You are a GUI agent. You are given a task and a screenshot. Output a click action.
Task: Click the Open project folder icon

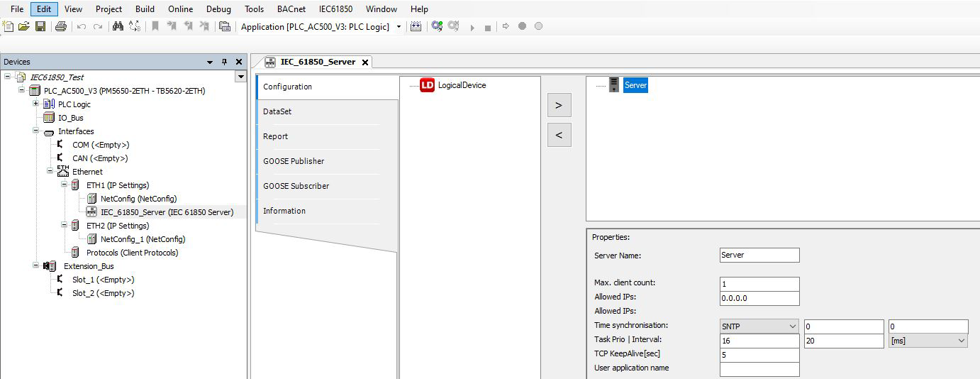pos(24,26)
